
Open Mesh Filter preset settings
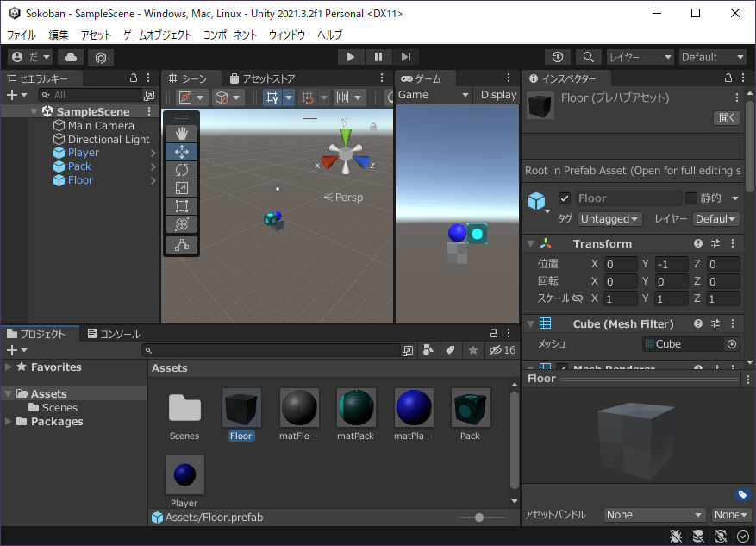tap(715, 323)
